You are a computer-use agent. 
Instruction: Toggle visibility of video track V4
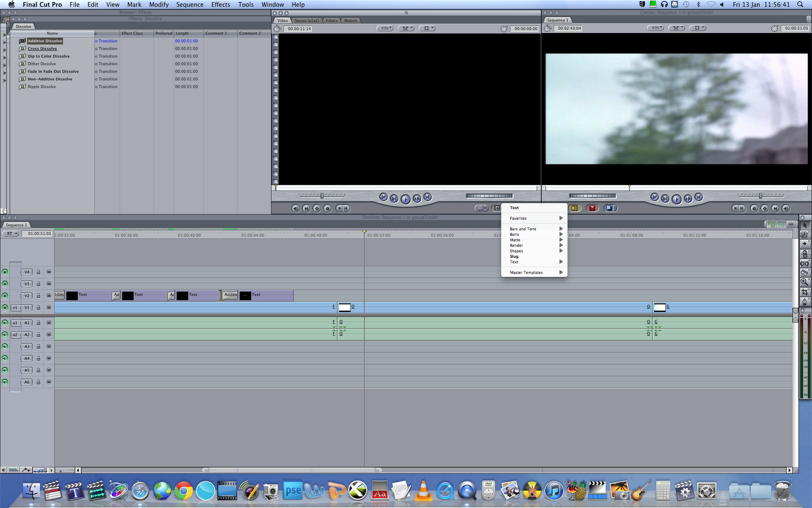point(5,272)
